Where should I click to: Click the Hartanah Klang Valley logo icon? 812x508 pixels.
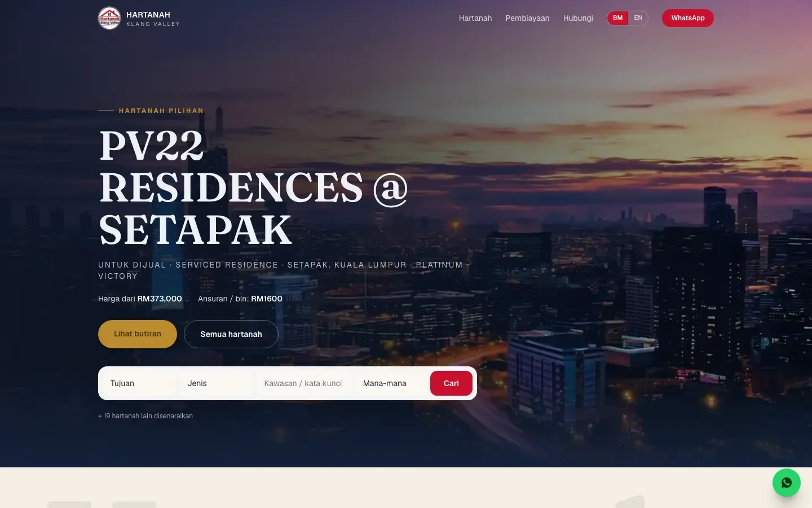pos(109,18)
